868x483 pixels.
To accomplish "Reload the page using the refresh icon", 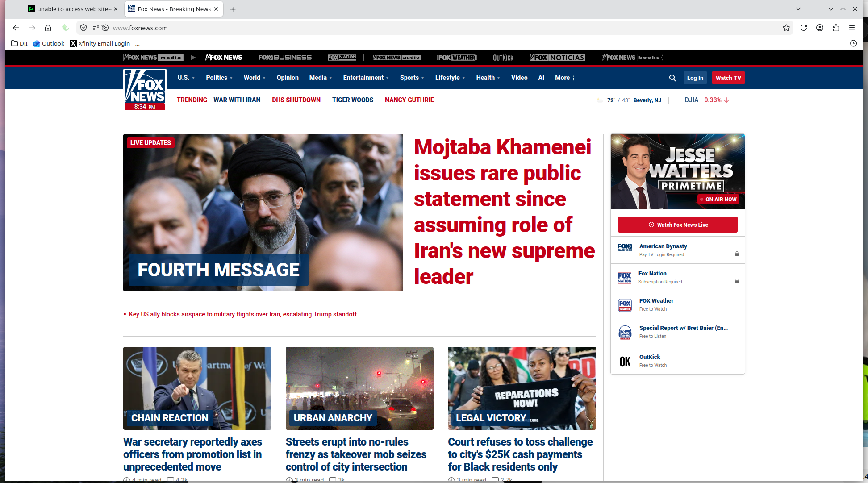I will tap(803, 28).
